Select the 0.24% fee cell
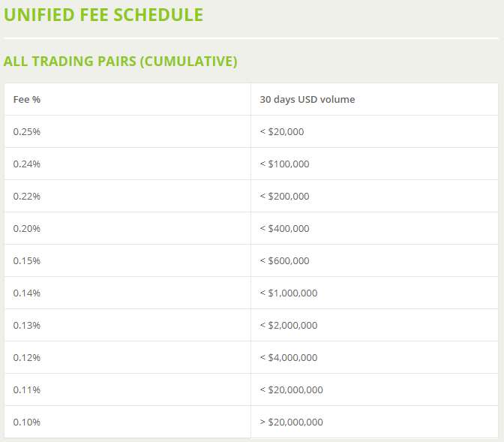Viewport: 504px width, 442px height. click(127, 164)
